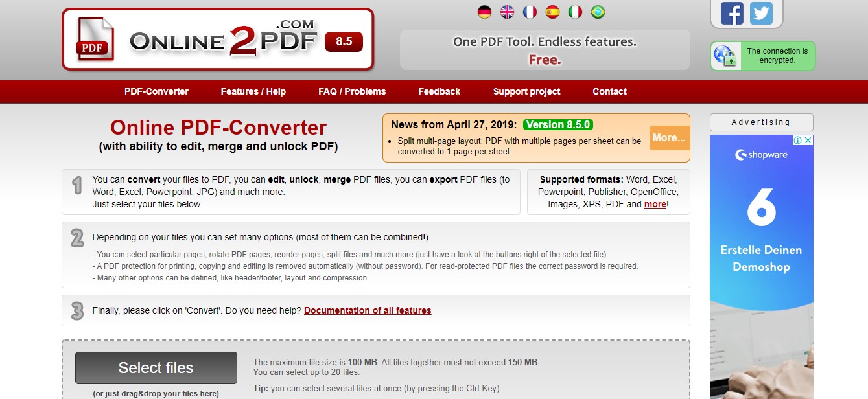Select the Italian flag language

pos(575,12)
